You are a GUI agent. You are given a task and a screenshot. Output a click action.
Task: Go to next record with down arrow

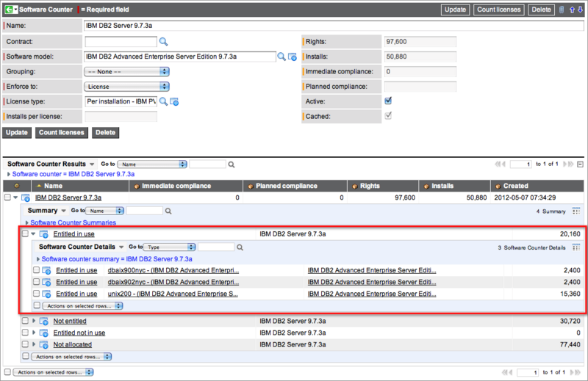coord(580,10)
